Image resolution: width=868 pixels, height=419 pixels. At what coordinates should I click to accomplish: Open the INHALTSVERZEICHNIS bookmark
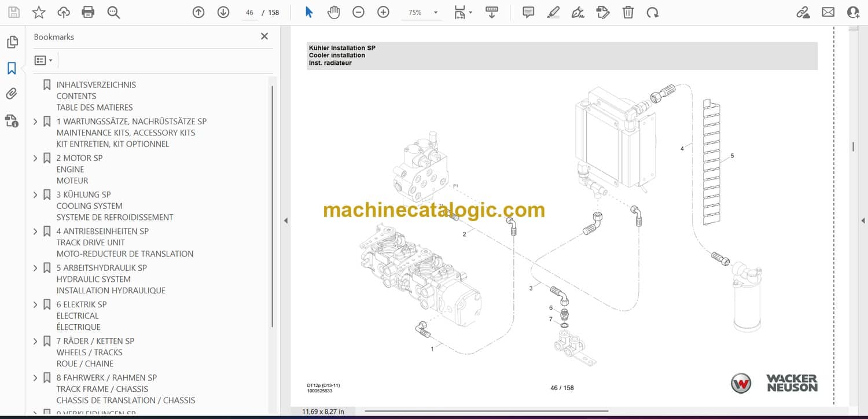[x=96, y=84]
